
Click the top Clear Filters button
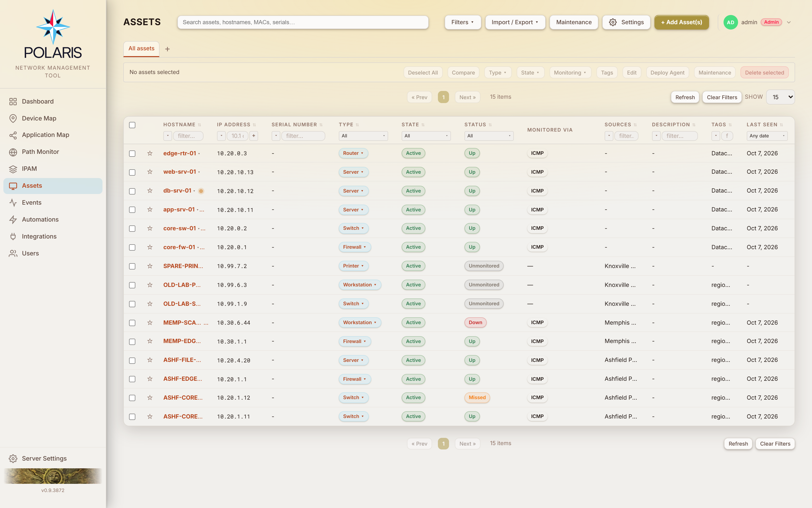(x=722, y=97)
